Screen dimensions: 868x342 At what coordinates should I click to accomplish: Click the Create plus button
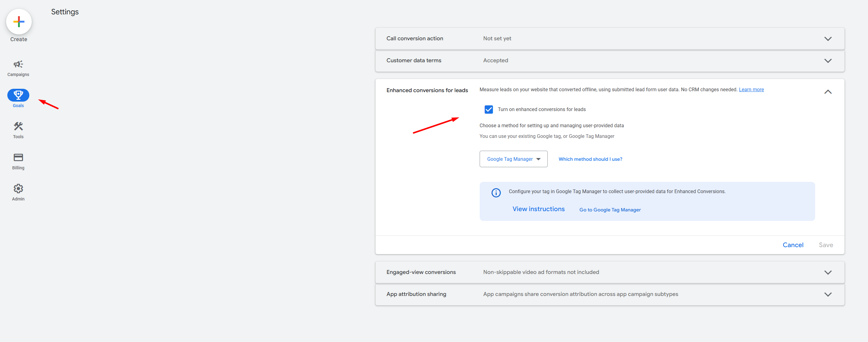click(19, 22)
